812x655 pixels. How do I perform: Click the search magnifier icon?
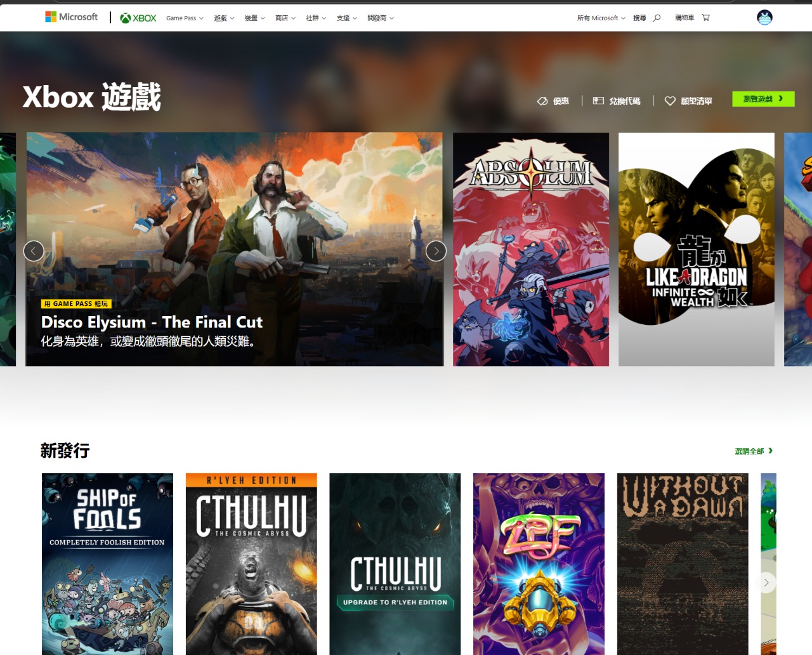point(657,18)
